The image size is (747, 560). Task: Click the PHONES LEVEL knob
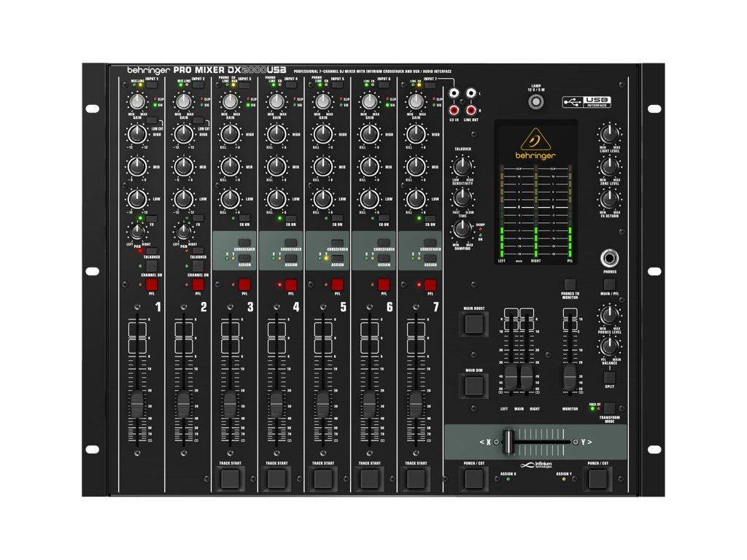pyautogui.click(x=609, y=315)
